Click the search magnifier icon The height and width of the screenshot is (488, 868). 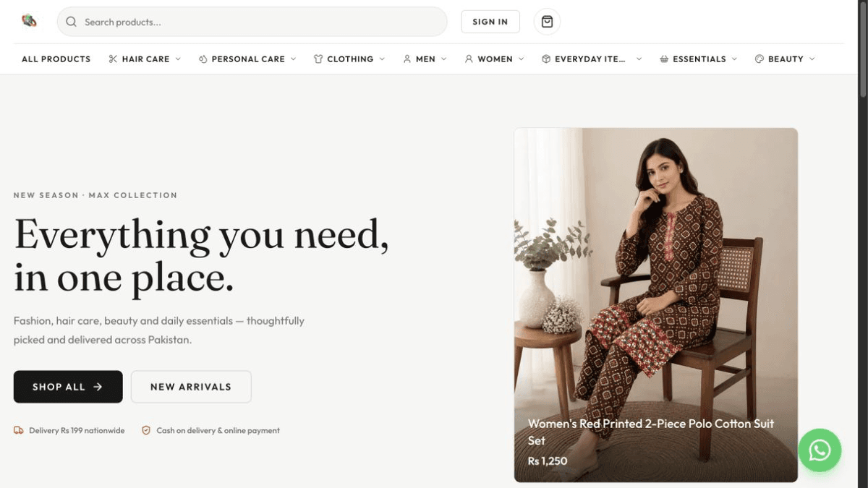(x=71, y=22)
